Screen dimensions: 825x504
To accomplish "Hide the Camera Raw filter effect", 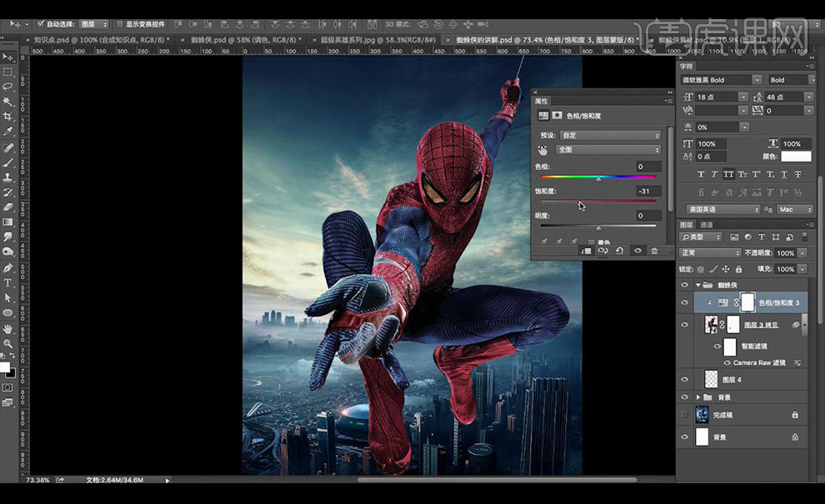I will pyautogui.click(x=727, y=362).
